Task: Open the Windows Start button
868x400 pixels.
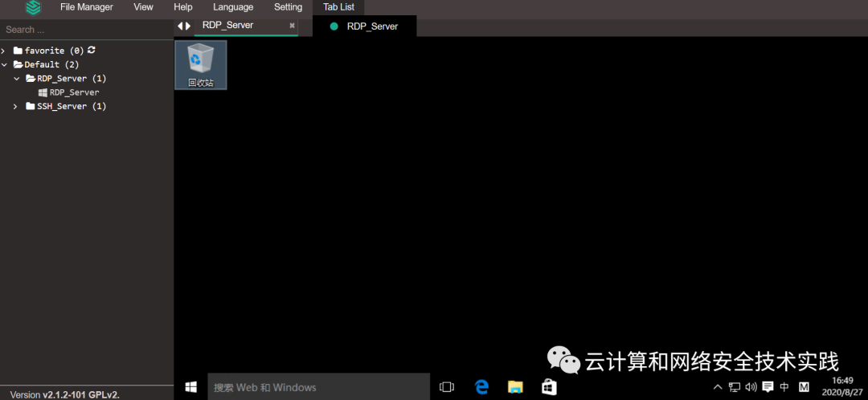Action: coord(191,386)
